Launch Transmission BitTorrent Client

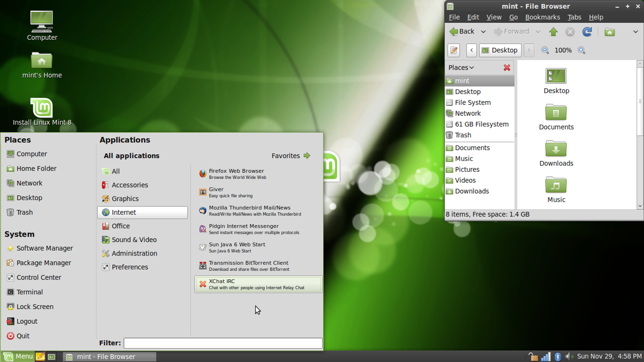258,266
